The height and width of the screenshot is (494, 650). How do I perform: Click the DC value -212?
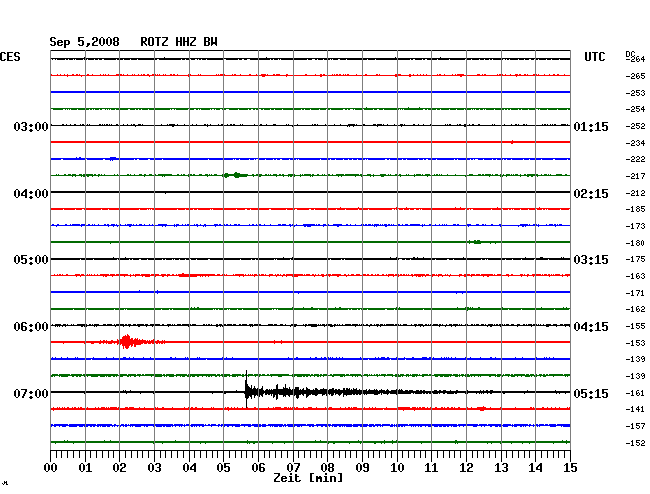point(635,194)
